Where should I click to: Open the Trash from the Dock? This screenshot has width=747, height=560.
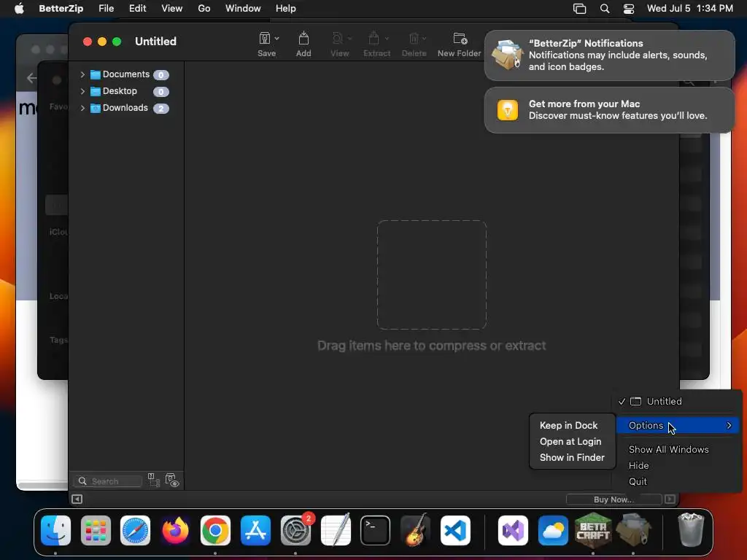[x=690, y=530]
